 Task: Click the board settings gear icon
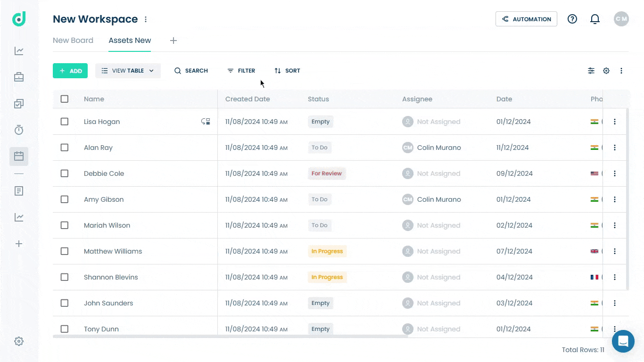point(606,71)
